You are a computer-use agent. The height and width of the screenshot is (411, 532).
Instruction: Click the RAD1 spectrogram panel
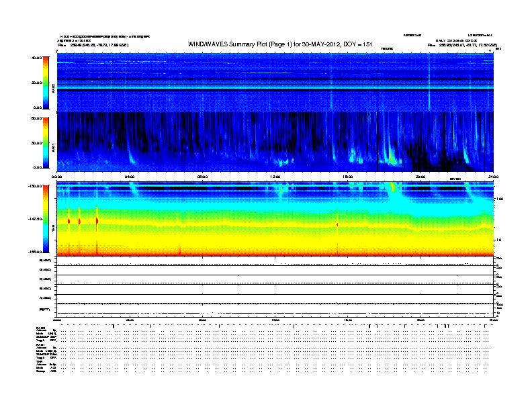[275, 142]
